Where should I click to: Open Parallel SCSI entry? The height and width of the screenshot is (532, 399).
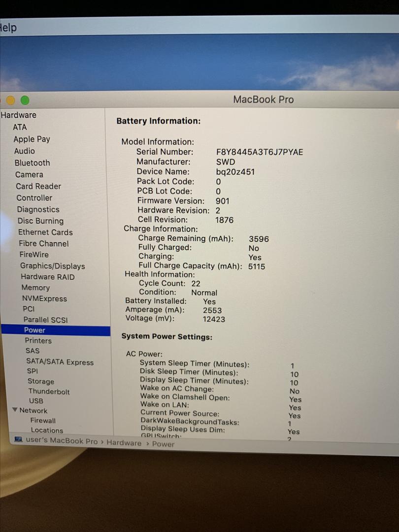pos(45,320)
